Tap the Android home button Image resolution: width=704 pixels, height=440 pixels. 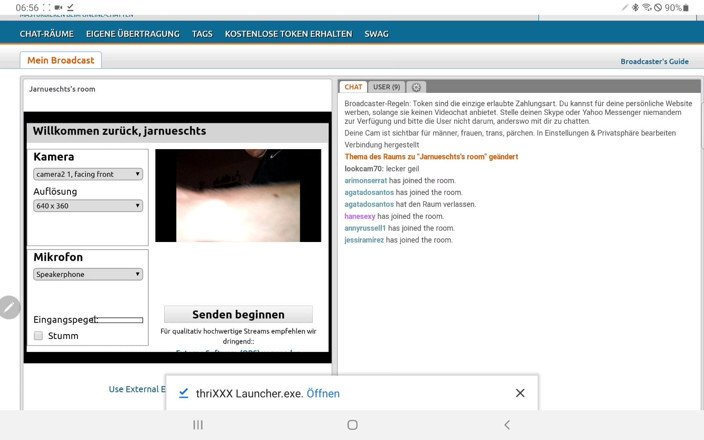(x=352, y=425)
